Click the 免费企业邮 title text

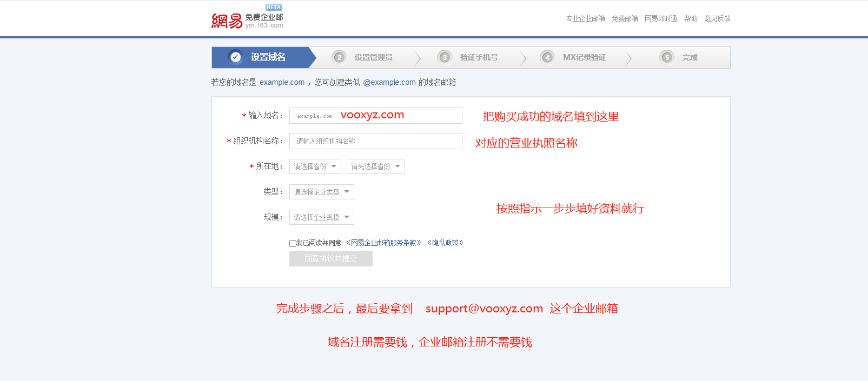coord(264,17)
